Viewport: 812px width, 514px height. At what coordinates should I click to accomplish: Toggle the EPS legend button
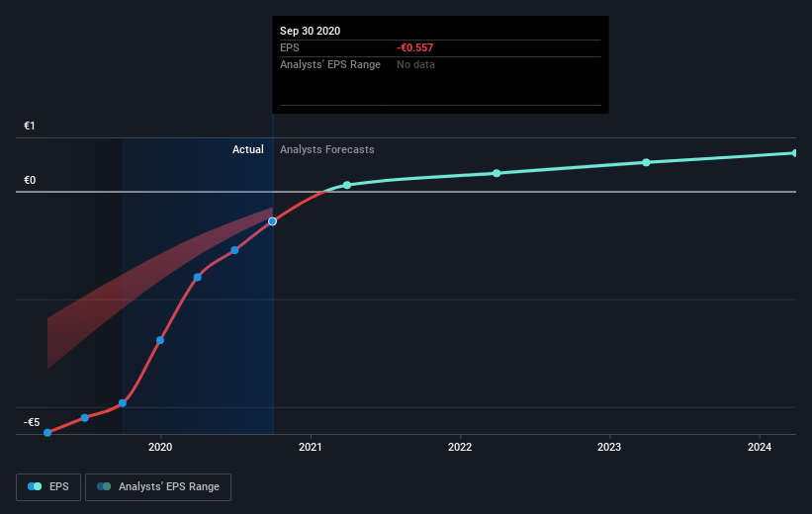click(48, 486)
